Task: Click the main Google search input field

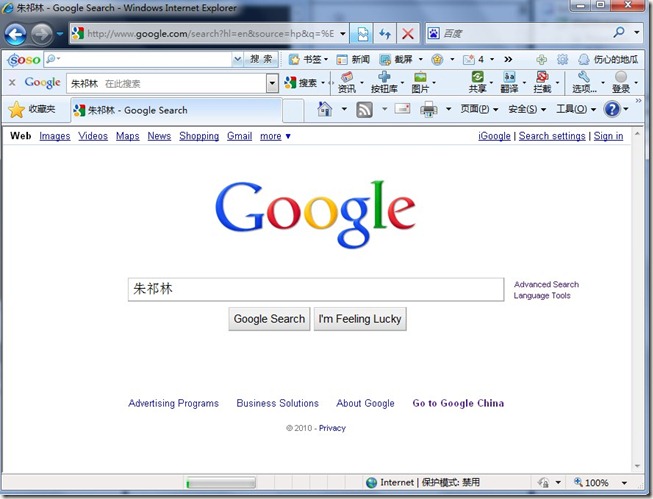Action: click(316, 289)
